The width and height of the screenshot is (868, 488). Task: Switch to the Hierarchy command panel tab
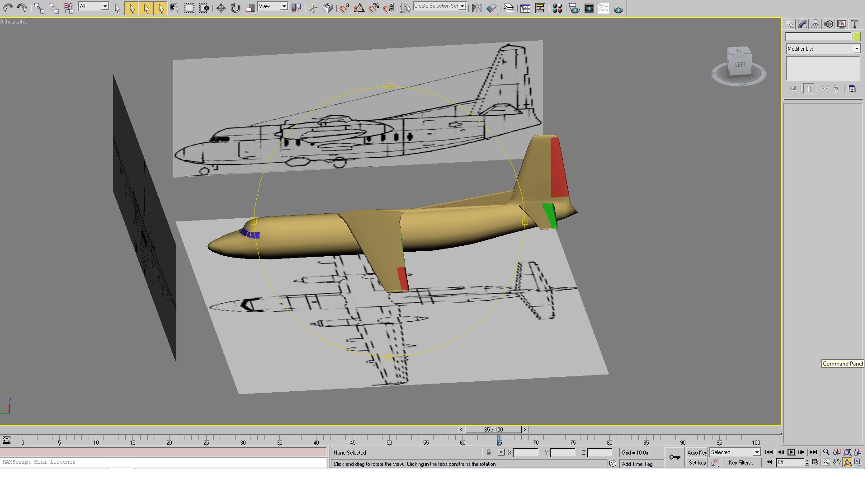pos(816,24)
